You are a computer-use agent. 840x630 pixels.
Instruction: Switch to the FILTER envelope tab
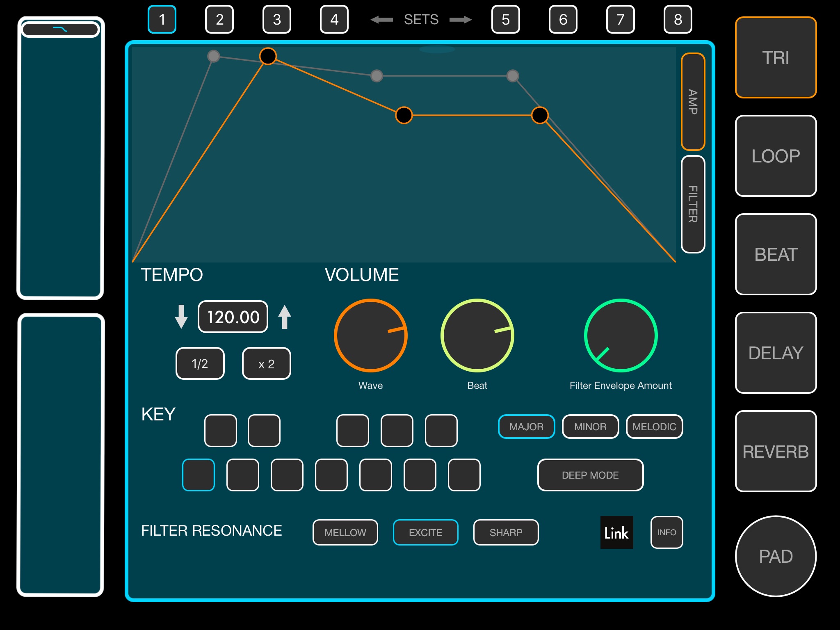[693, 204]
